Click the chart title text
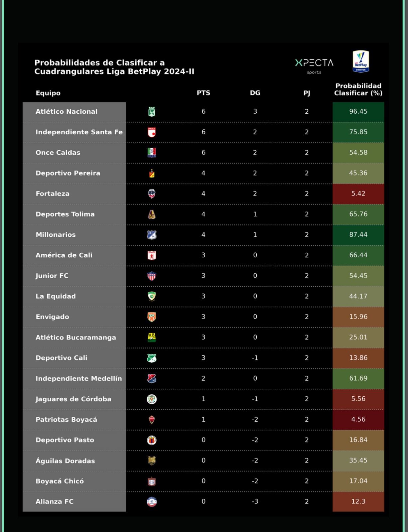 [x=114, y=67]
